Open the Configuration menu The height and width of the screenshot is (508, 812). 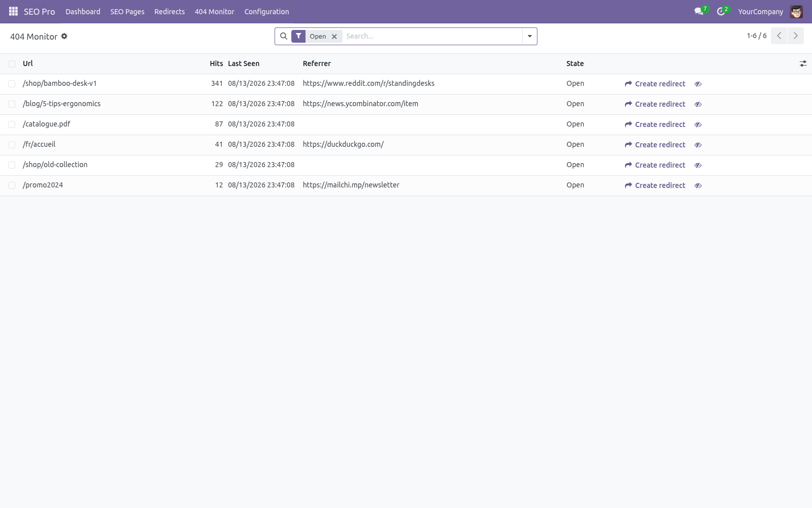coord(266,11)
